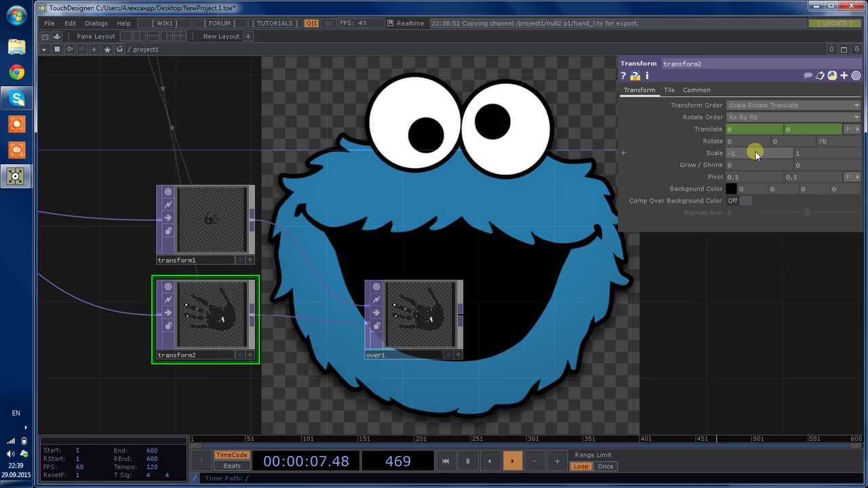Open the Rotate Order dropdown
The image size is (868, 488).
[793, 117]
